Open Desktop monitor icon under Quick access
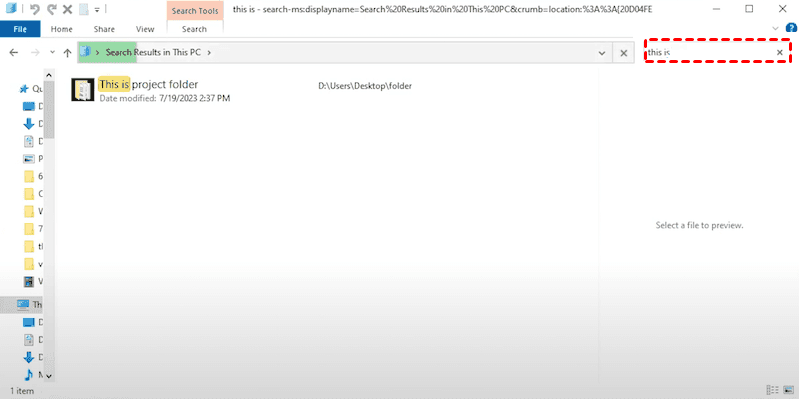The width and height of the screenshot is (799, 399). point(29,107)
